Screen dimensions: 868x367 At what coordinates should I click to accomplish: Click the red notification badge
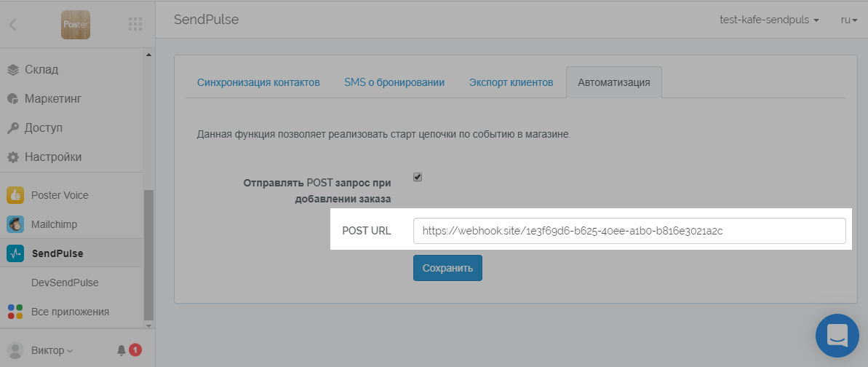[135, 350]
